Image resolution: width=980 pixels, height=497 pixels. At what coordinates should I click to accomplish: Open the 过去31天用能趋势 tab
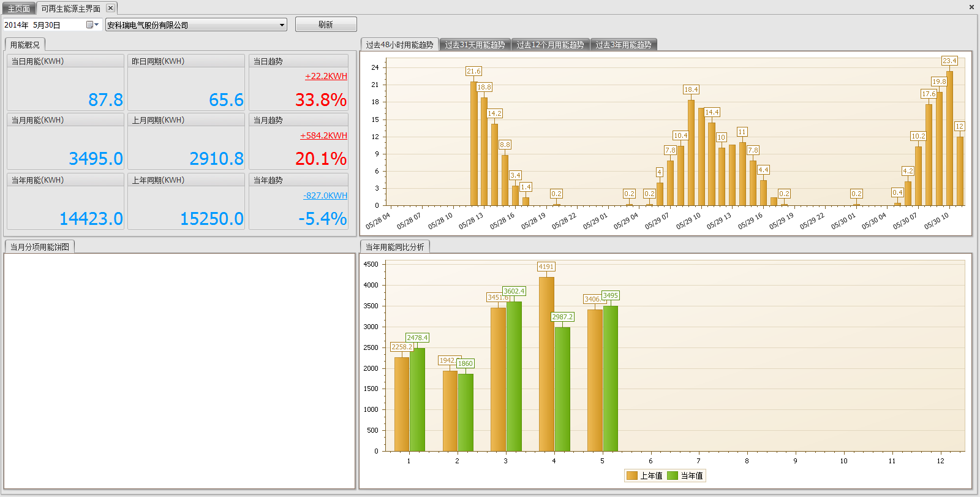[x=475, y=45]
